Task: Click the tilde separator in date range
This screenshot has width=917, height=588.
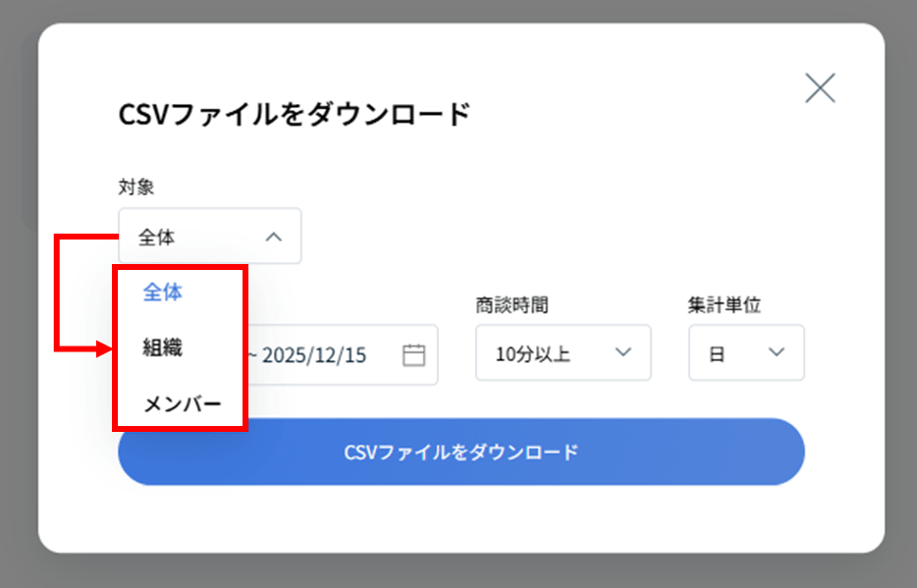Action: 252,354
